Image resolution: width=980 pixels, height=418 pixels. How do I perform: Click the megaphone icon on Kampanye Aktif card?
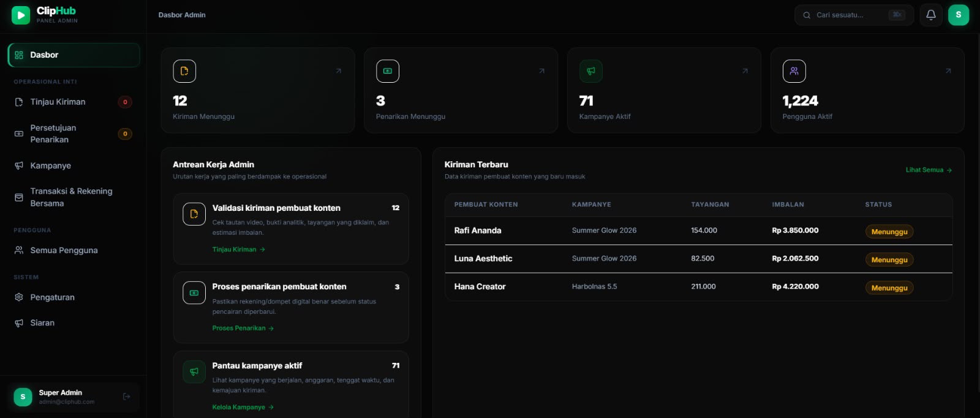[x=591, y=71]
